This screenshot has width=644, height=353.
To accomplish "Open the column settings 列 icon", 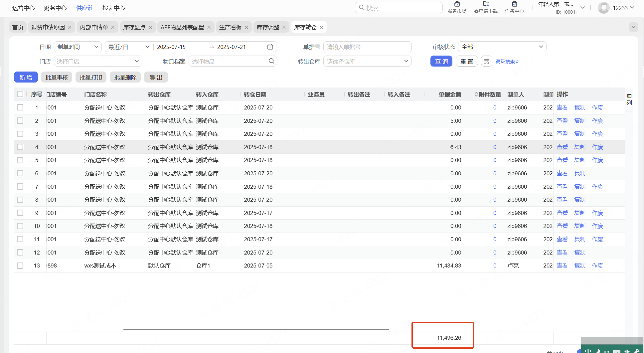I will point(629,99).
